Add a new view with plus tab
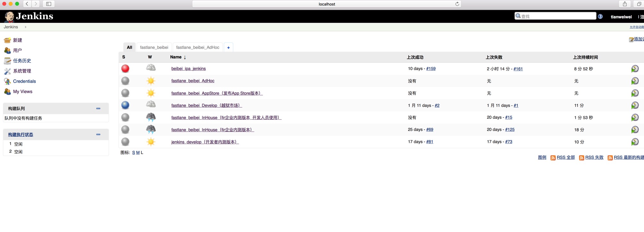 (228, 47)
